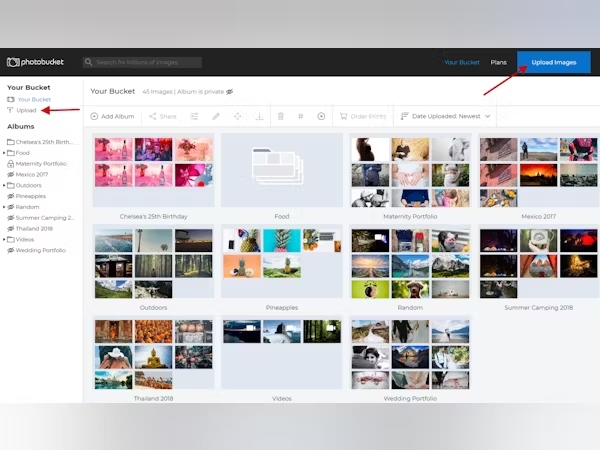Image resolution: width=600 pixels, height=450 pixels.
Task: Click the Move icon in toolbar
Action: point(238,116)
